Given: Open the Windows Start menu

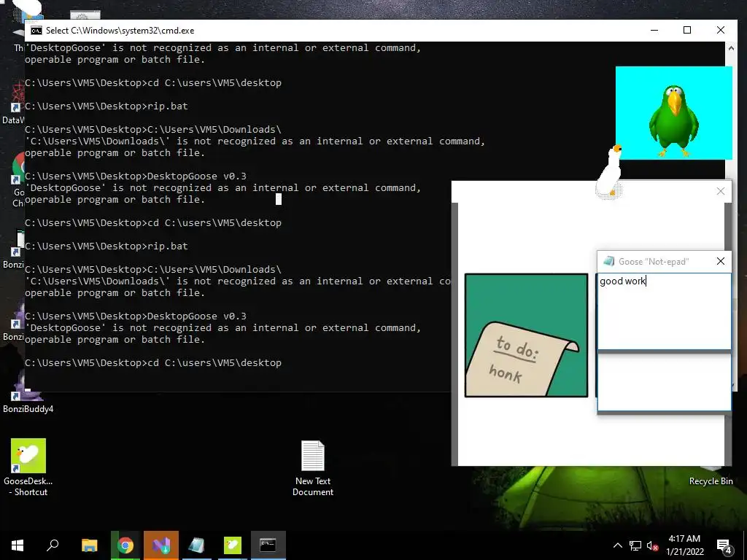Looking at the screenshot, I should coord(18,545).
